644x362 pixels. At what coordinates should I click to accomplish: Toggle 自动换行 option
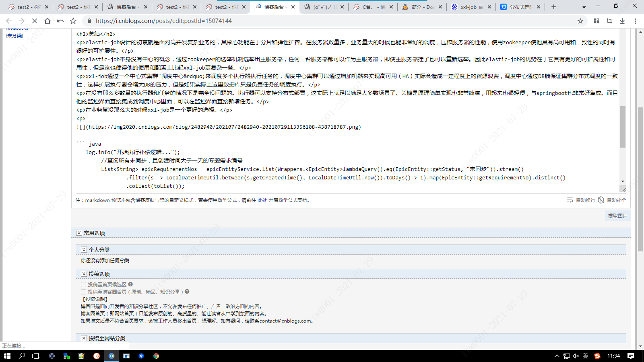585,200
